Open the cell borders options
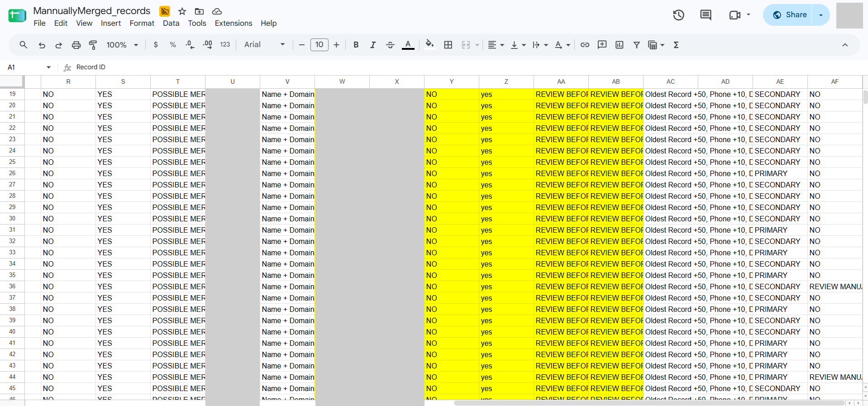 click(448, 45)
